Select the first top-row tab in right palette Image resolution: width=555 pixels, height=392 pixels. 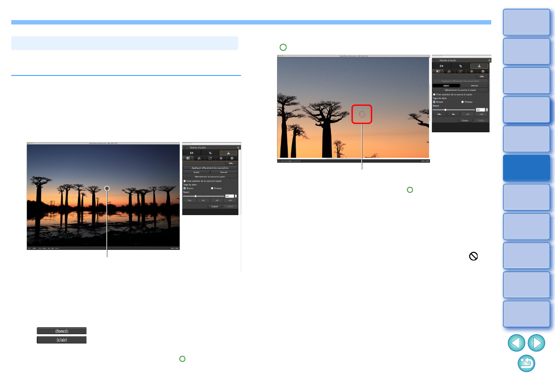[442, 66]
